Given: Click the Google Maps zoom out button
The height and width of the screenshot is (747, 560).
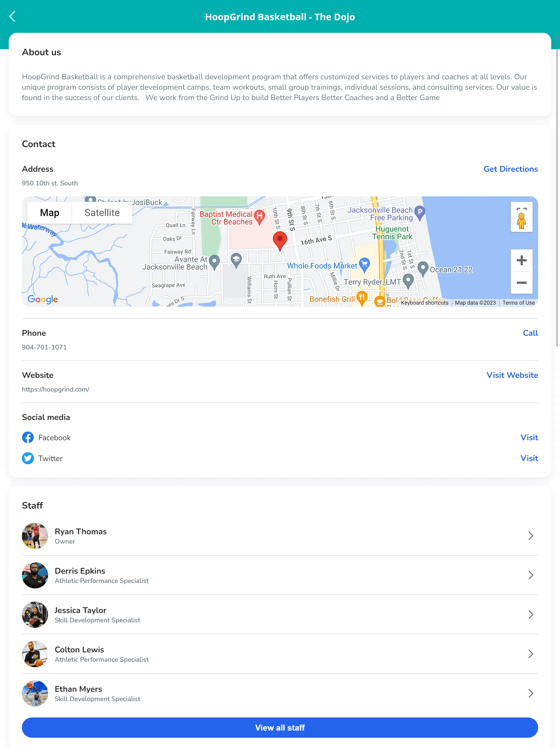Looking at the screenshot, I should pyautogui.click(x=521, y=283).
